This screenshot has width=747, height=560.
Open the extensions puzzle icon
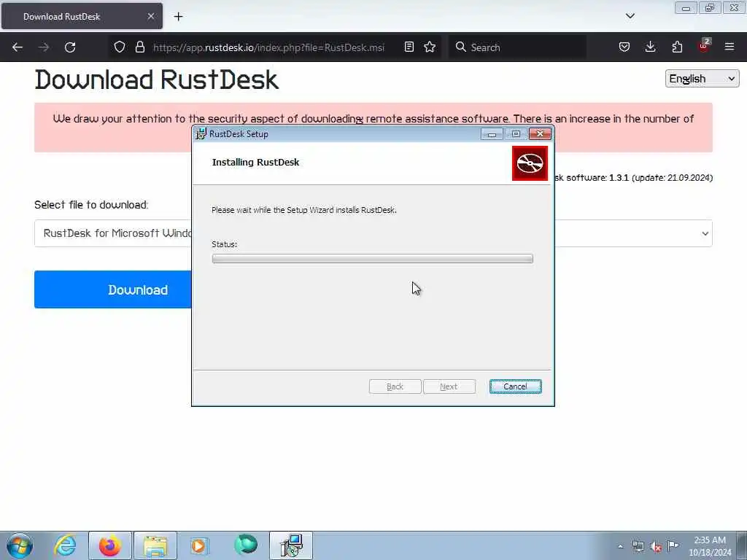[677, 47]
